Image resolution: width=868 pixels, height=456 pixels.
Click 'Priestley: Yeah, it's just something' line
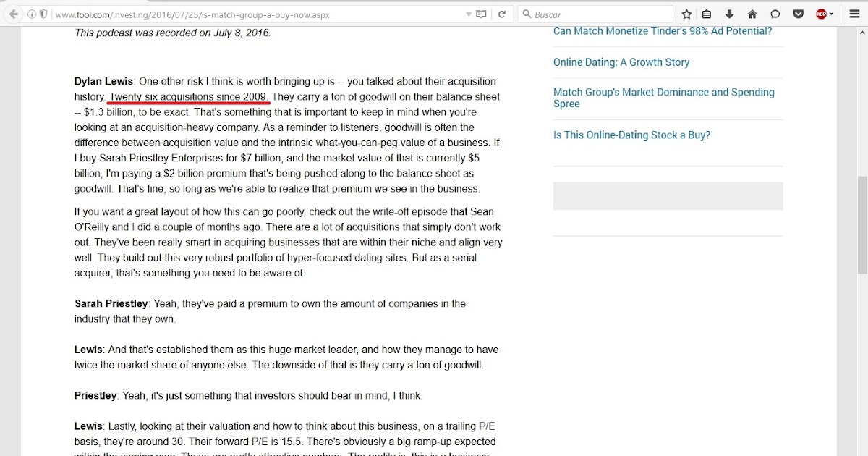click(248, 395)
